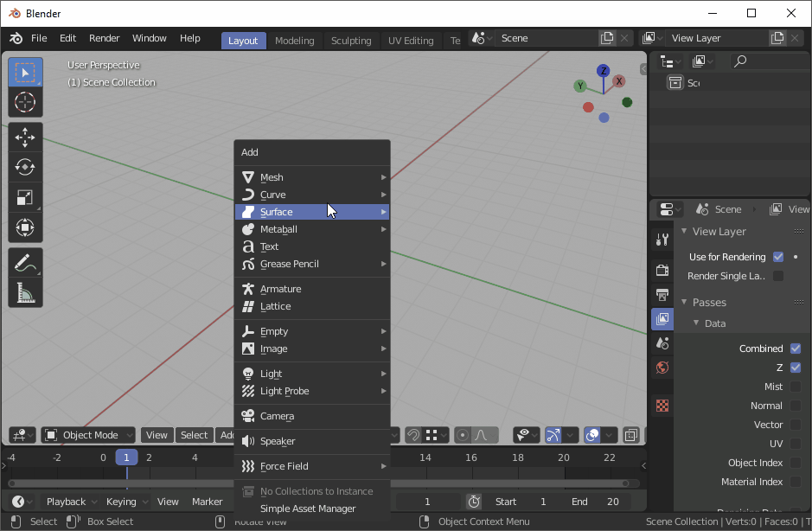Viewport: 812px width, 531px height.
Task: Disable the Combined pass checkbox
Action: coord(794,348)
